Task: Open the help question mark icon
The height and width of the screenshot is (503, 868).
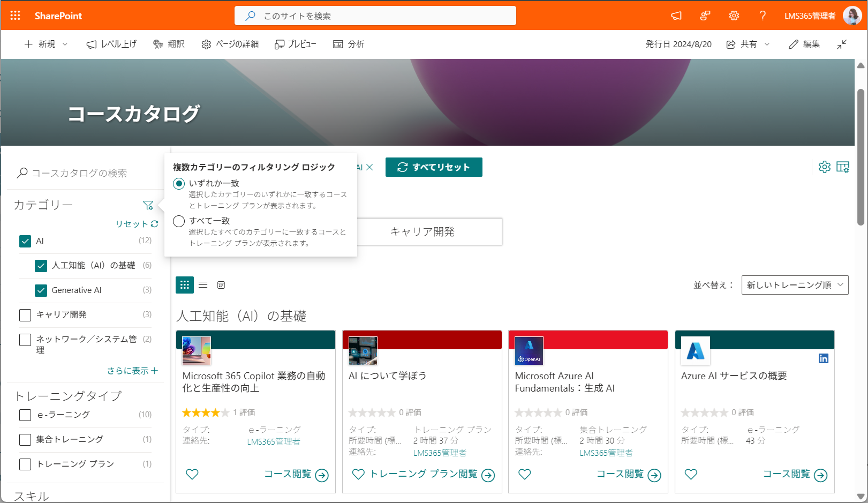Action: [x=763, y=16]
